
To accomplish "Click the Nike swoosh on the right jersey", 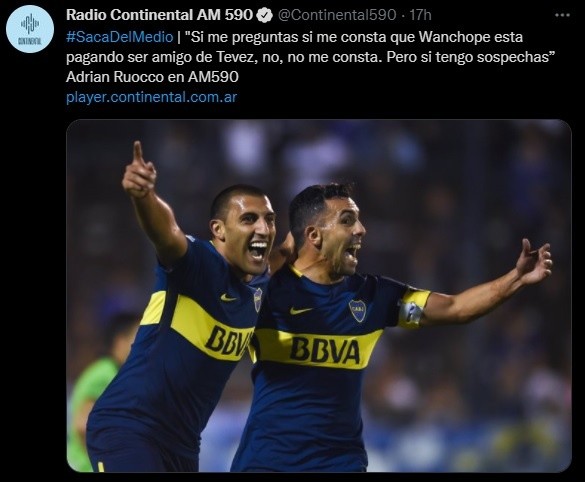I will point(301,310).
